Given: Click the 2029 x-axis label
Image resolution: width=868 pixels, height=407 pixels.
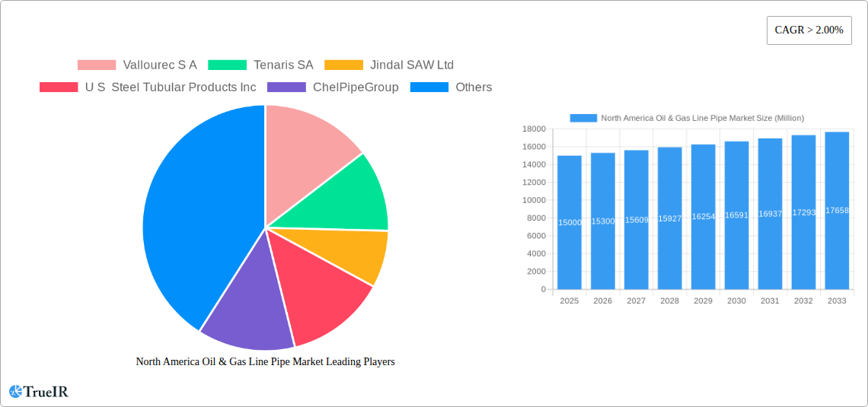Looking at the screenshot, I should click(x=703, y=300).
